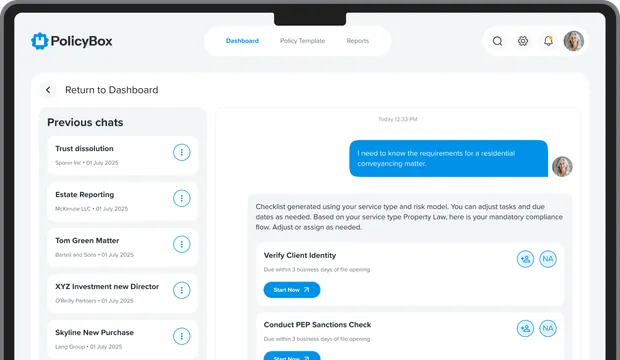Click 'Bartell and Sons • 01 July 2025' subtitle
Screen dimensions: 620x360
click(x=94, y=255)
